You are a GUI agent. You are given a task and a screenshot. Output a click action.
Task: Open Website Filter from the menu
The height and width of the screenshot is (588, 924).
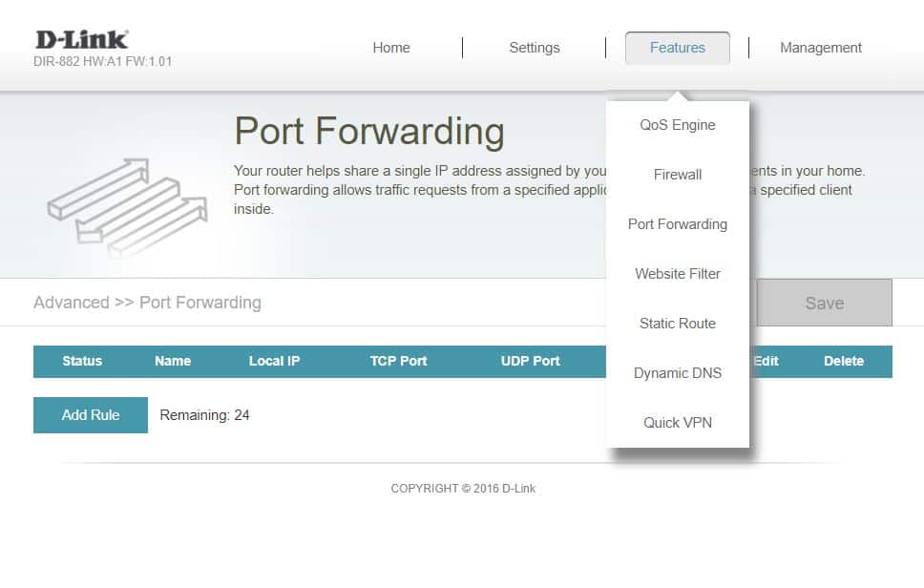click(678, 273)
